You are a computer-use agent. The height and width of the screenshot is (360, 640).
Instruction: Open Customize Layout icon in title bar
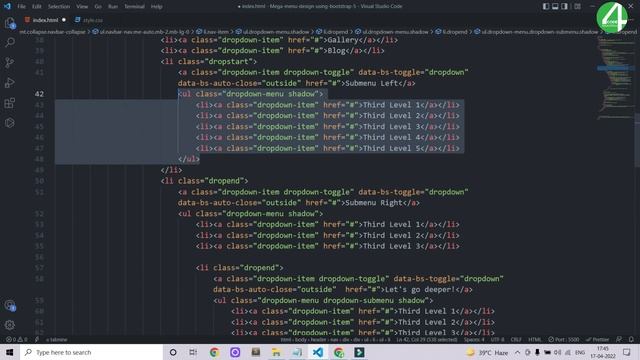[x=578, y=6]
